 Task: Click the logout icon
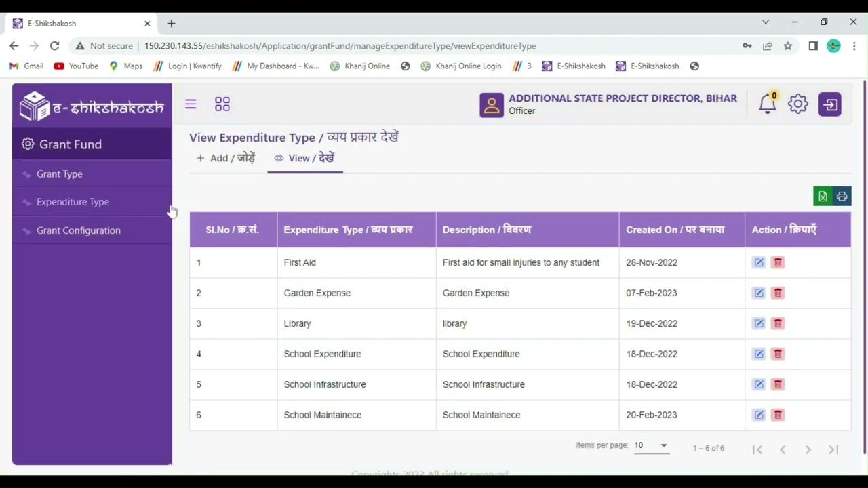pos(830,104)
